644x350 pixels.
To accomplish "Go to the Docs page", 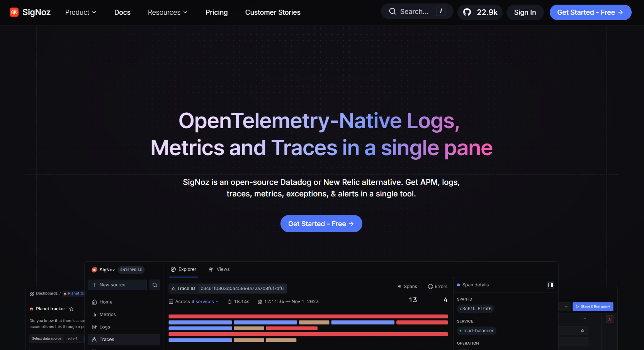I will pos(122,12).
